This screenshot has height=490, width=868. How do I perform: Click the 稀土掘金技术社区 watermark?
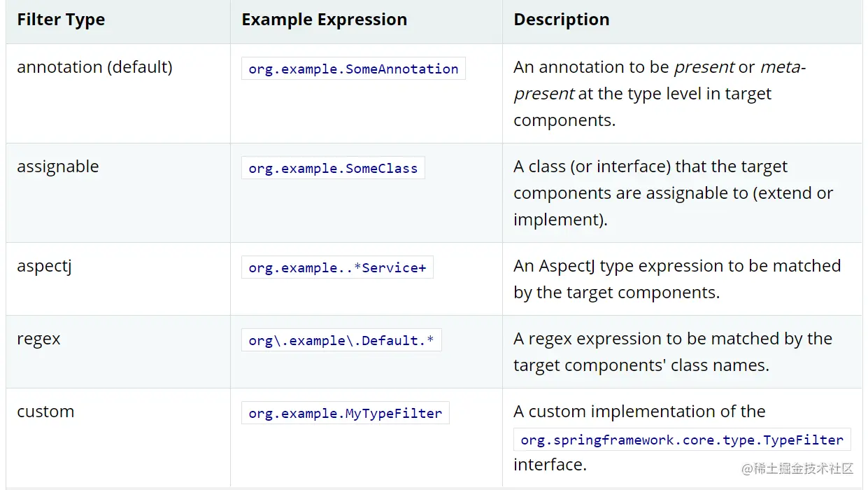coord(797,468)
